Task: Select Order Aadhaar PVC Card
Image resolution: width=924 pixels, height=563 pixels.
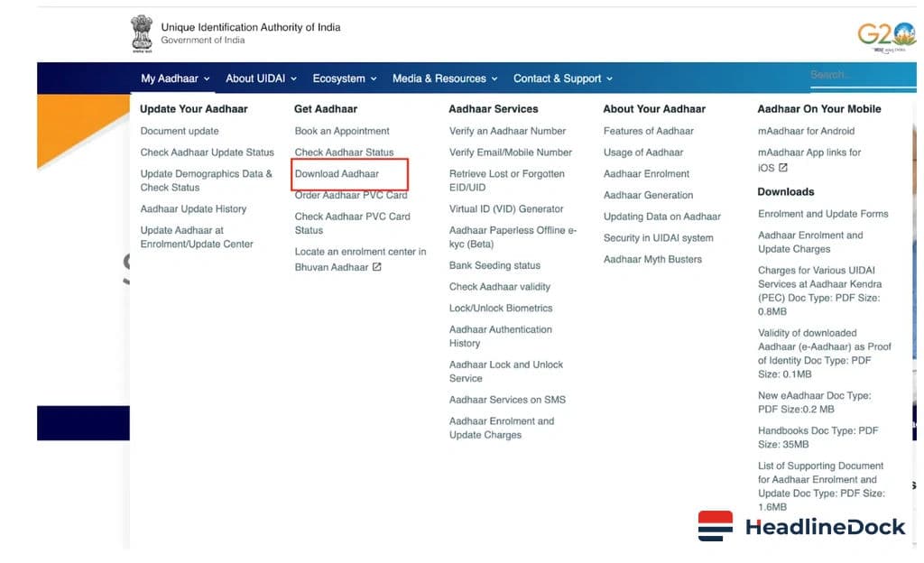Action: [x=351, y=195]
